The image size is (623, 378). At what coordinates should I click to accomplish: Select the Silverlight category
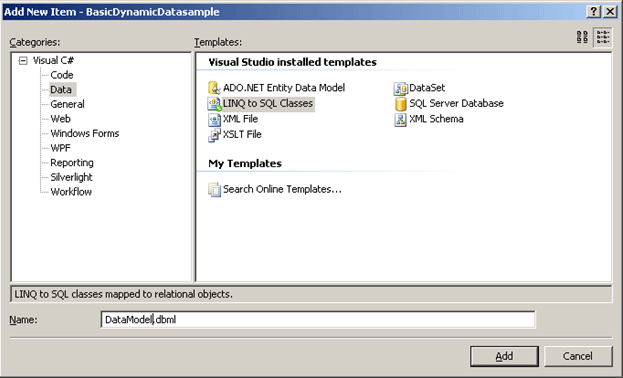click(71, 177)
